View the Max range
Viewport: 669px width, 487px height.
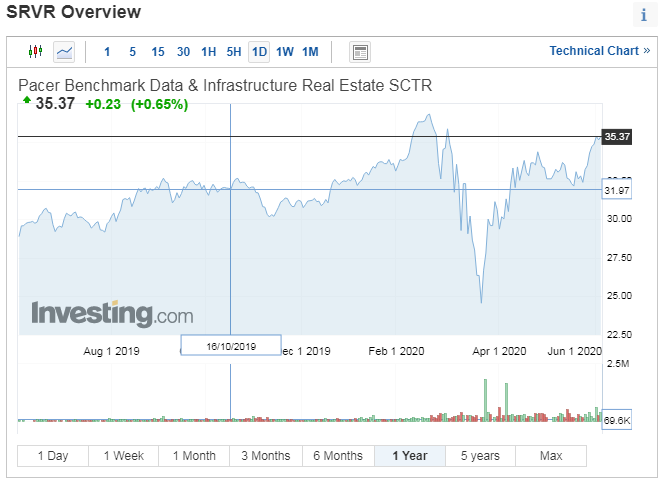(551, 456)
